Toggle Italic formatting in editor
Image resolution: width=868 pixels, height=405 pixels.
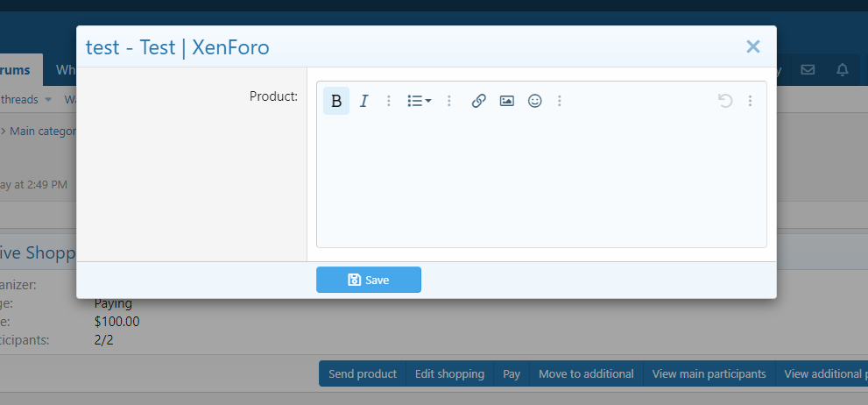[x=364, y=101]
